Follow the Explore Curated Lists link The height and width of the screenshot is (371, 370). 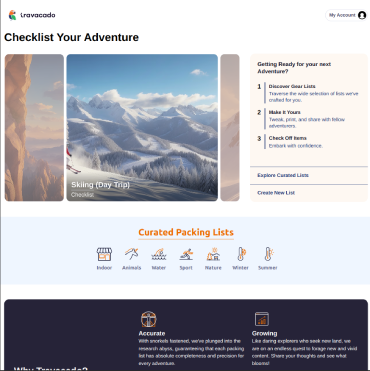[x=283, y=175]
